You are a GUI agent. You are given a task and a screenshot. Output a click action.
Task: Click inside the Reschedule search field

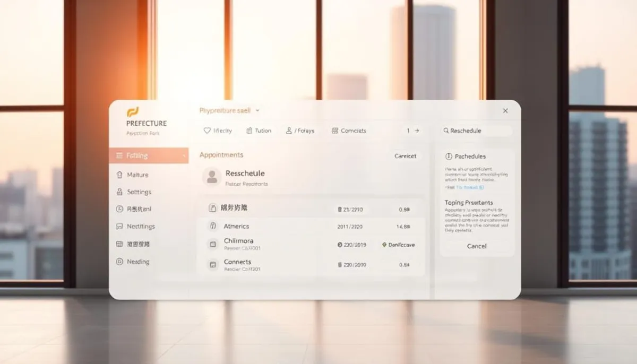pyautogui.click(x=475, y=131)
